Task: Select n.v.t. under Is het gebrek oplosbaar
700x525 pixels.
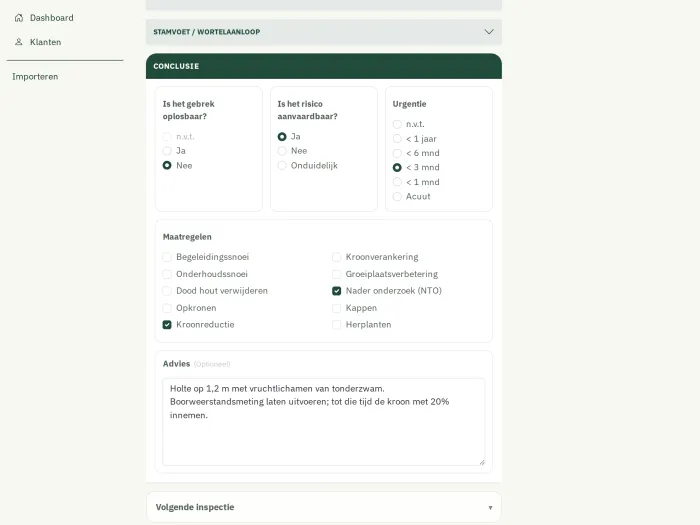Action: click(x=167, y=137)
